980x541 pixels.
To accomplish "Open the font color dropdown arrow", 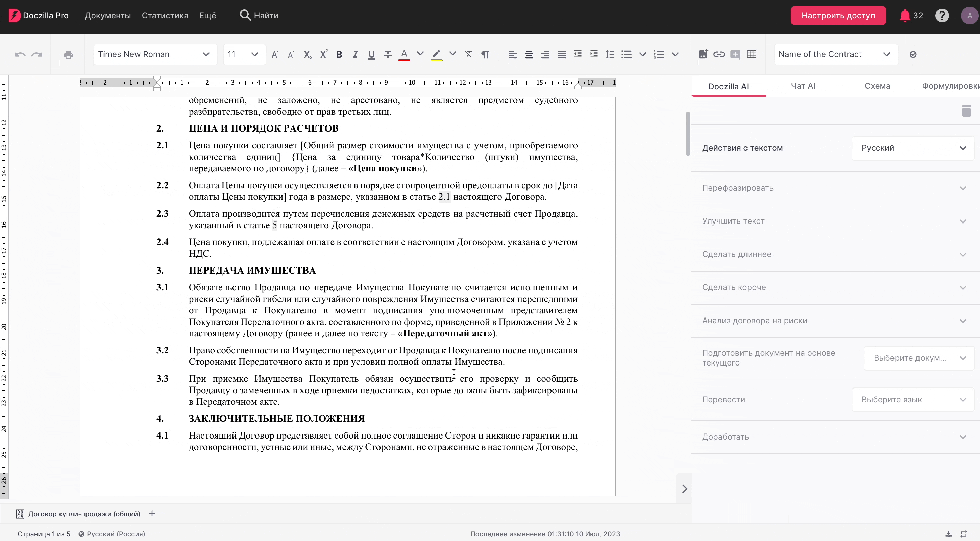I will (420, 54).
